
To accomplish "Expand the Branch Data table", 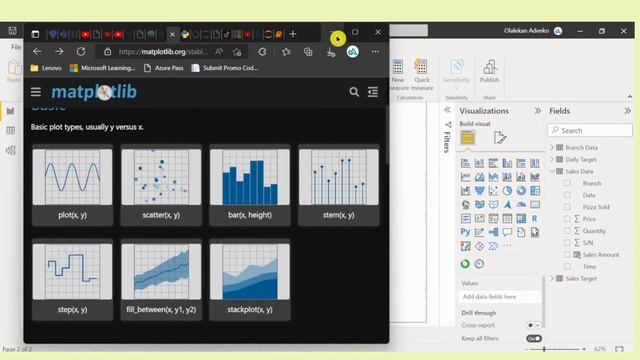I will click(552, 147).
